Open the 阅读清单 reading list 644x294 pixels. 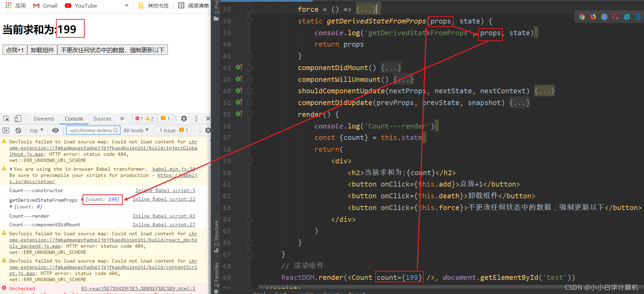(193, 6)
